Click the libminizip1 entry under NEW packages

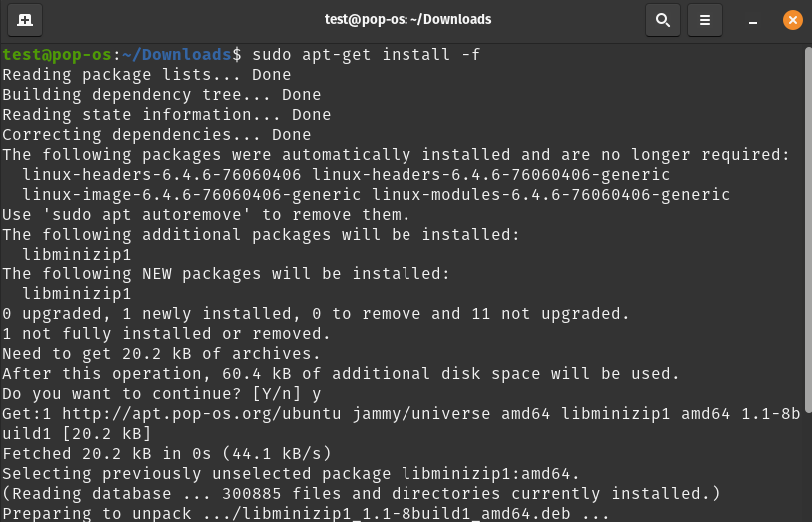77,294
